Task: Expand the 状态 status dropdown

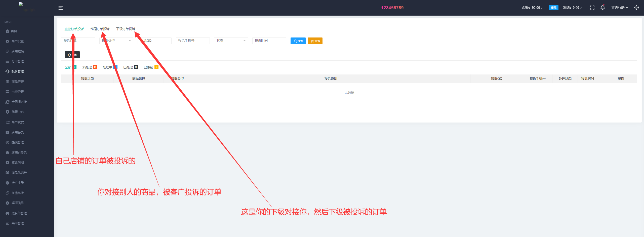Action: click(x=231, y=41)
